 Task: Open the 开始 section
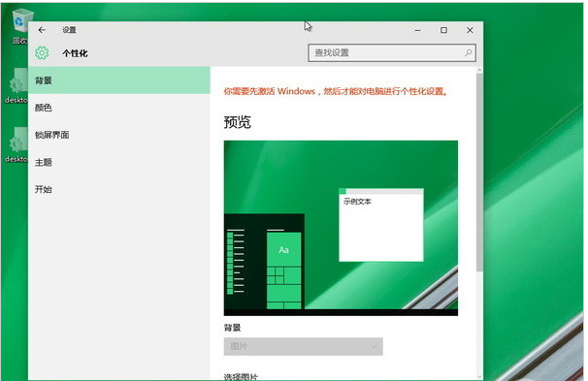[x=119, y=189]
